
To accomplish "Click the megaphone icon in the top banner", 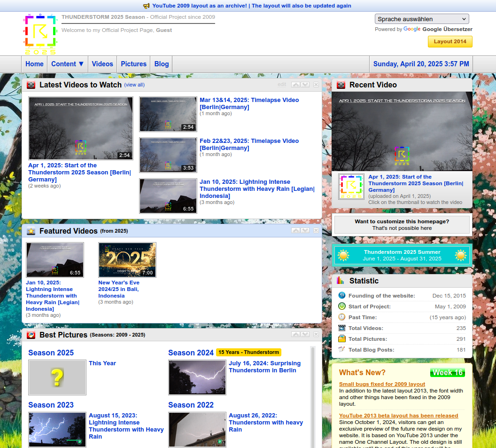I will tap(147, 6).
